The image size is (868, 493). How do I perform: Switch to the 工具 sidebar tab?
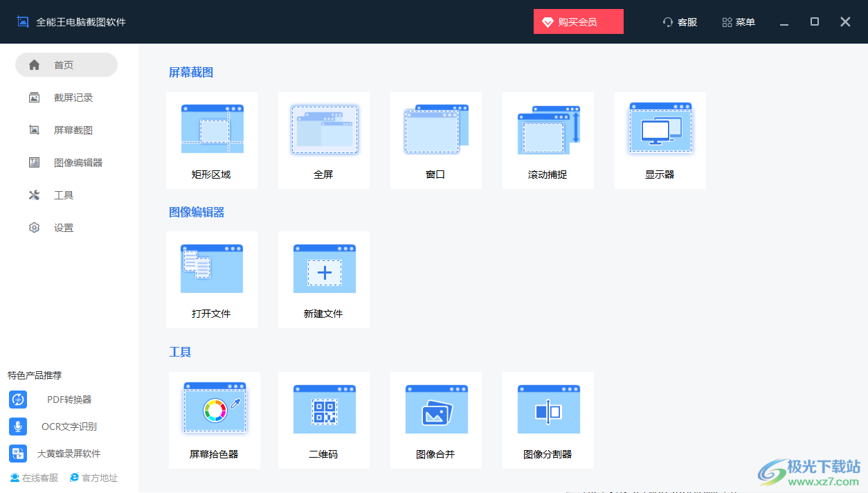click(66, 195)
